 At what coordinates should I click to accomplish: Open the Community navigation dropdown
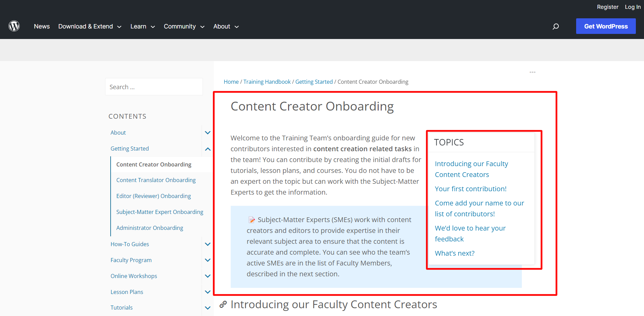pyautogui.click(x=184, y=26)
